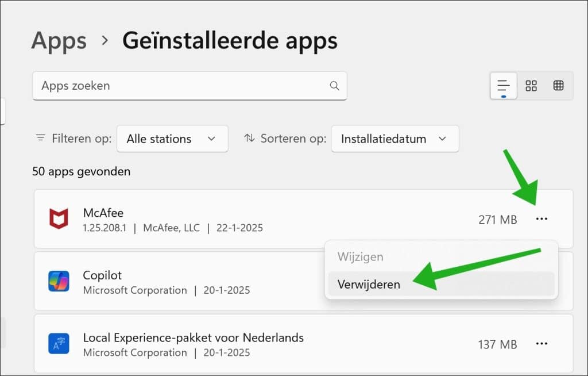Click the '137 MB' size value
588x376 pixels.
click(x=498, y=344)
